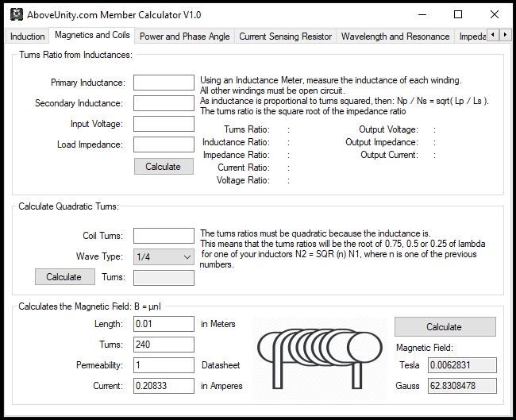Focus the Load Impedance field
Viewport: 516px width, 420px height.
164,144
